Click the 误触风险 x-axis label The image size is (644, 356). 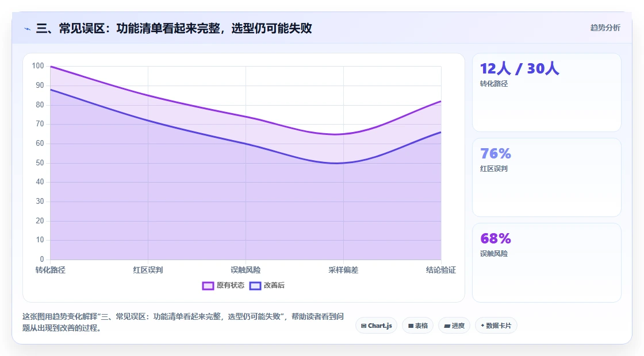246,270
